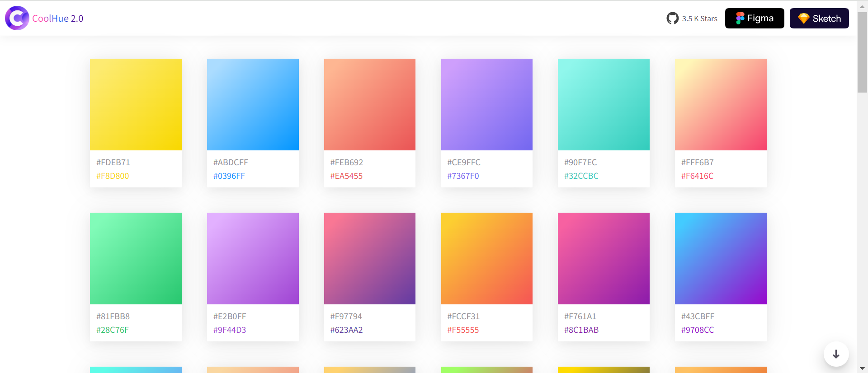Copy the #ABDCFF color code

click(x=231, y=163)
